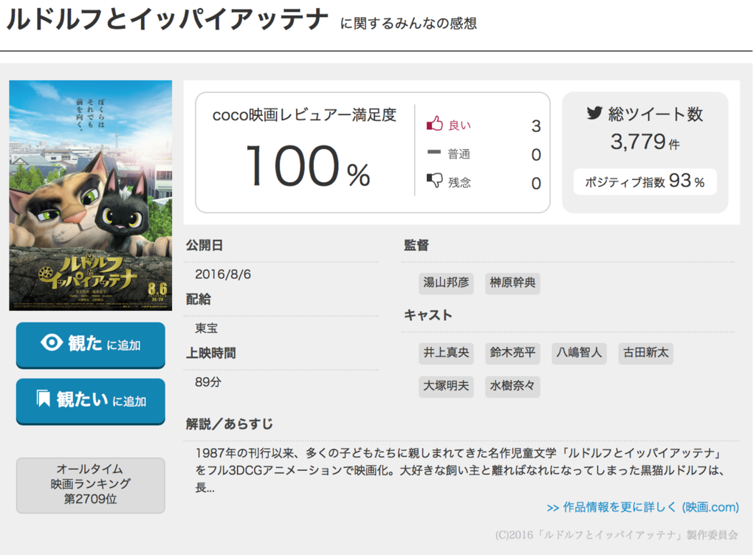Click the 総ツイート数 heading
756x555 pixels.
[x=656, y=114]
